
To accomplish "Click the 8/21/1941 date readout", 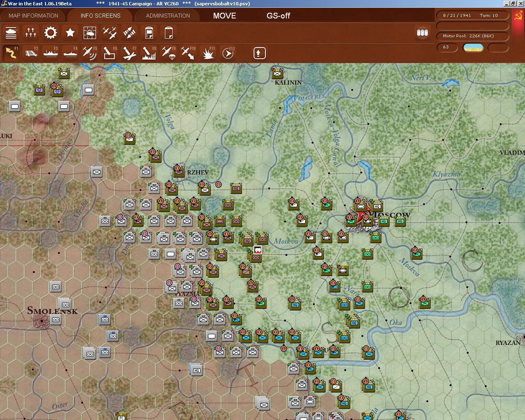I will coord(457,15).
